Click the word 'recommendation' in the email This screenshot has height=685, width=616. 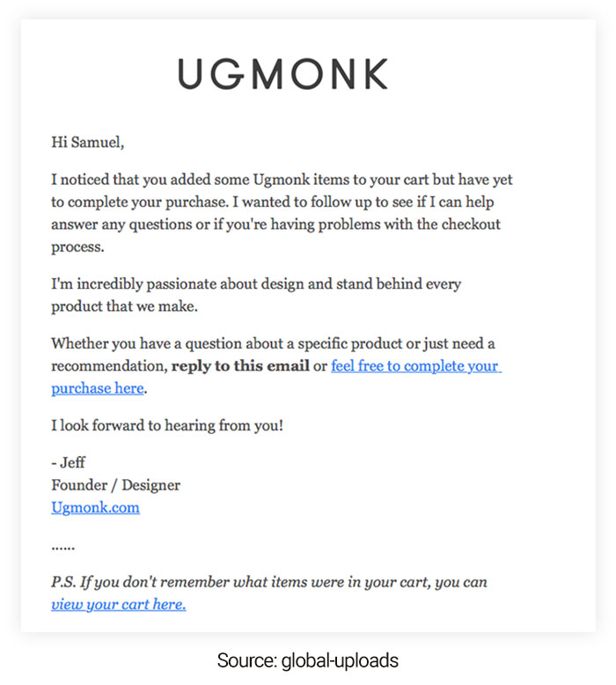pos(107,365)
